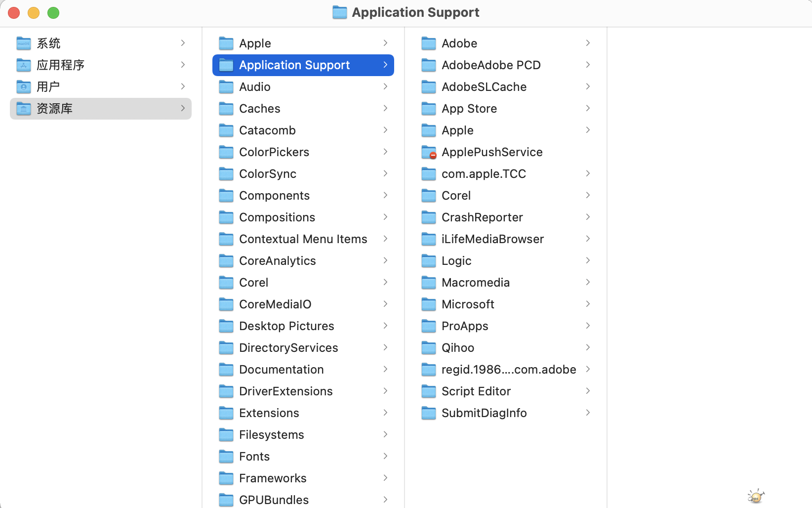Expand the 用户 row chevron
The height and width of the screenshot is (508, 812).
(x=183, y=86)
